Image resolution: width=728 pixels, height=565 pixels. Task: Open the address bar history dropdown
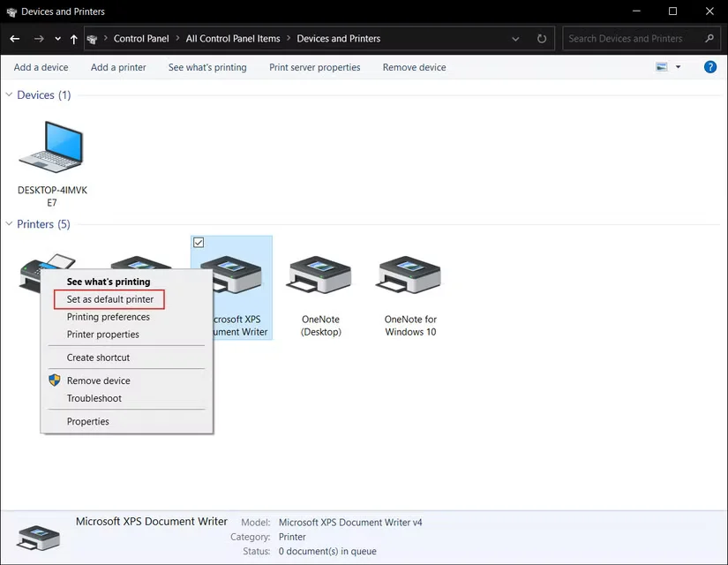pos(516,39)
